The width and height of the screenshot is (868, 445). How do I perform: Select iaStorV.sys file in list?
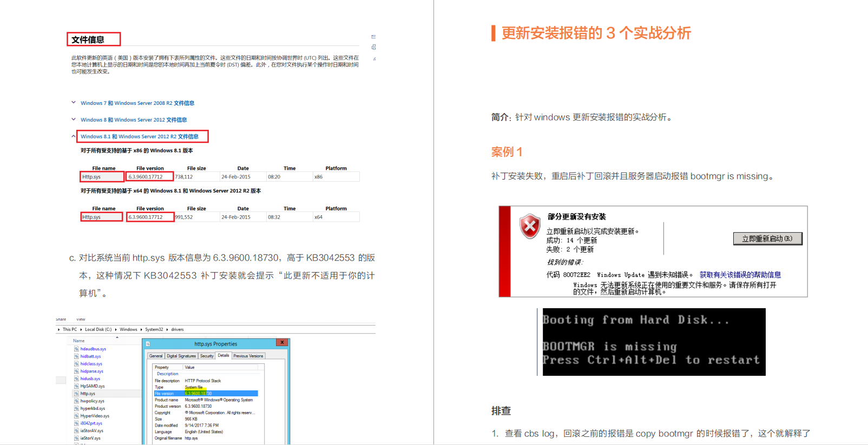point(90,438)
